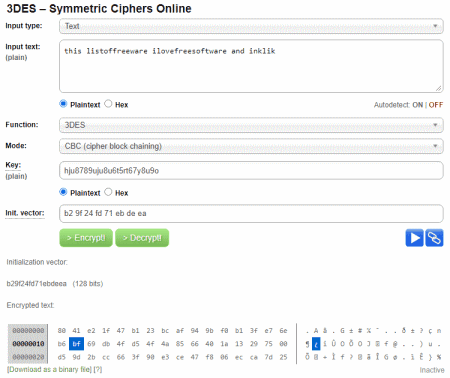Select Plaintext radio for input text
The width and height of the screenshot is (450, 378).
tap(63, 104)
